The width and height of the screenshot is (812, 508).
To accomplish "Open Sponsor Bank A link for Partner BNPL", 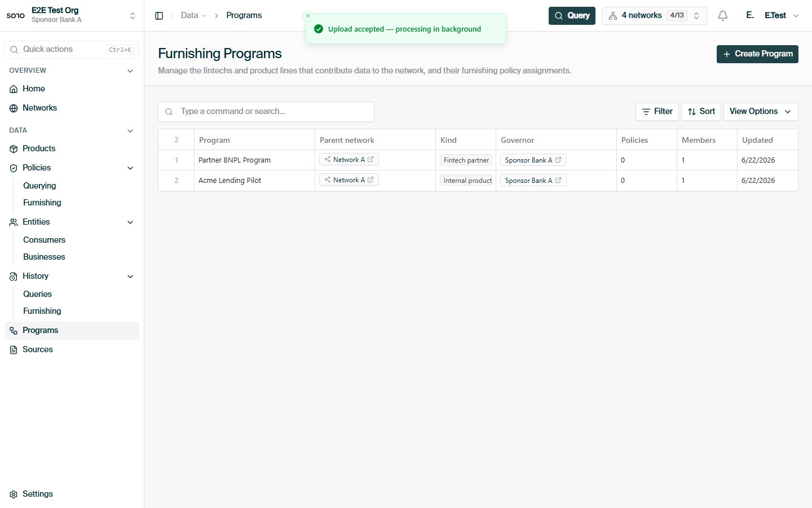I will click(533, 160).
